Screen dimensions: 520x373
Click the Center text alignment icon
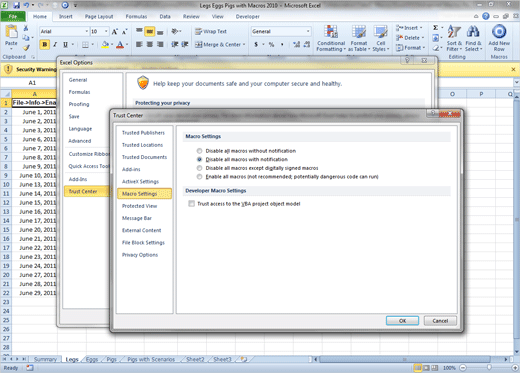pos(150,44)
